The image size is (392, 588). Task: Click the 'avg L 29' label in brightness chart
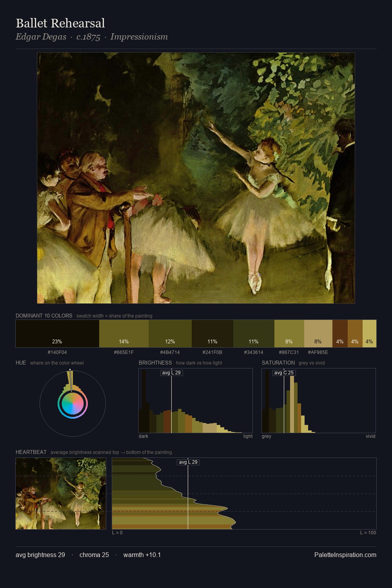pyautogui.click(x=172, y=373)
